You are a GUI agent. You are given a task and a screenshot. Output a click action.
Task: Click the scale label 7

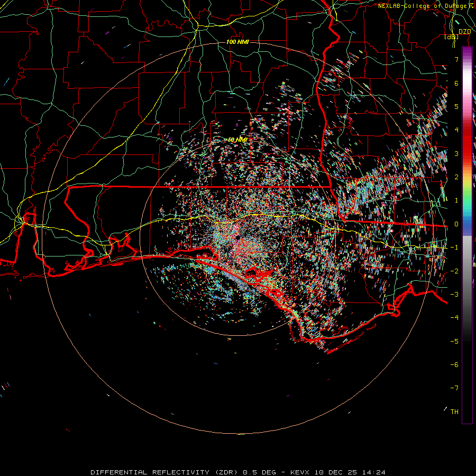tap(456, 59)
